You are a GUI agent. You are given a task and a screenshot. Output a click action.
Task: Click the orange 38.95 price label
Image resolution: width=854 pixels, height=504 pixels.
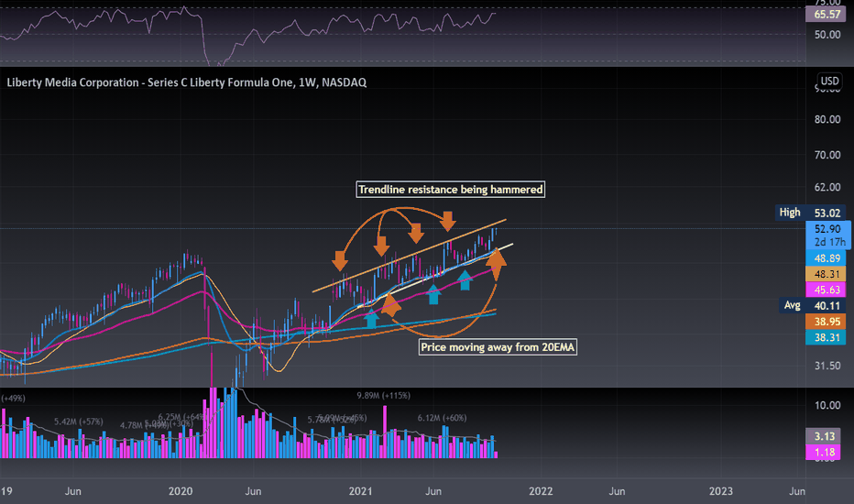[x=827, y=322]
